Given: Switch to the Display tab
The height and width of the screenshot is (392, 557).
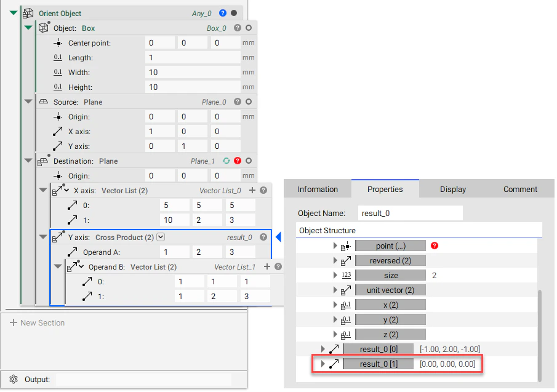Looking at the screenshot, I should 453,190.
